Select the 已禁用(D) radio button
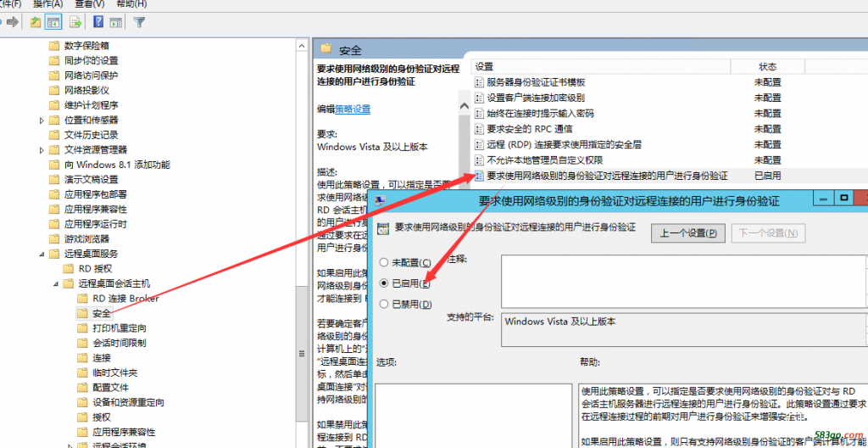The width and height of the screenshot is (868, 448). click(x=383, y=304)
